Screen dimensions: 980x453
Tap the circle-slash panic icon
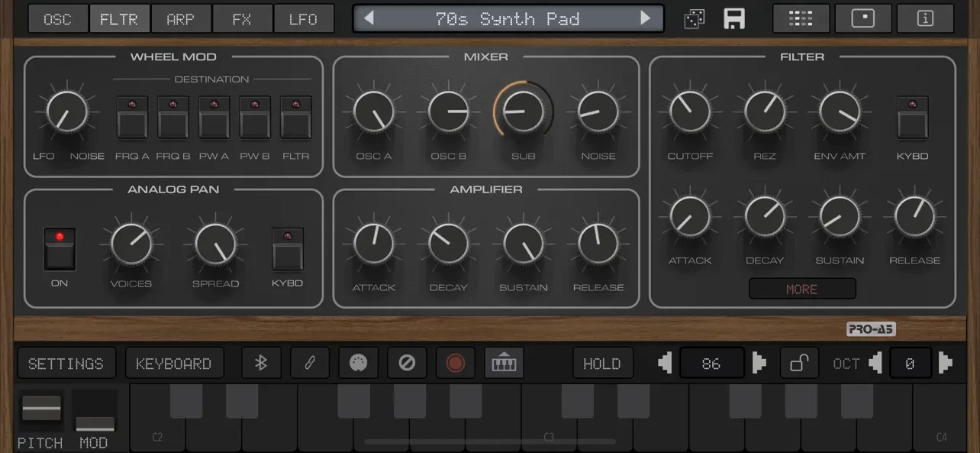tap(407, 363)
